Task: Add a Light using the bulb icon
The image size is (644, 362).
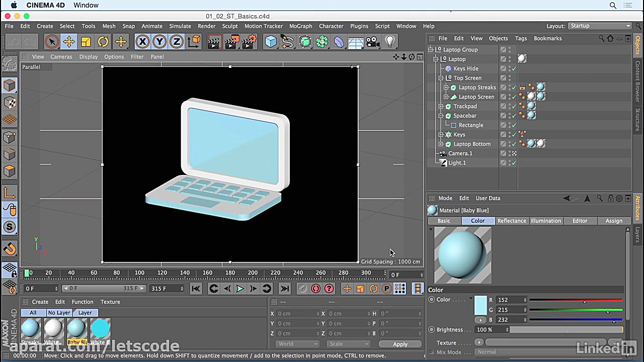Action: 390,42
